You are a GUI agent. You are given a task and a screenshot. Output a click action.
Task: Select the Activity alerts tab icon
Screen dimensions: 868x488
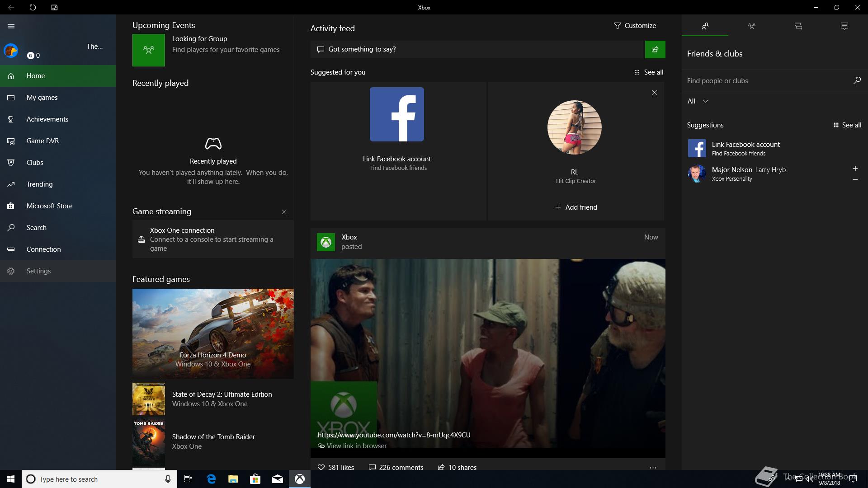tap(844, 26)
